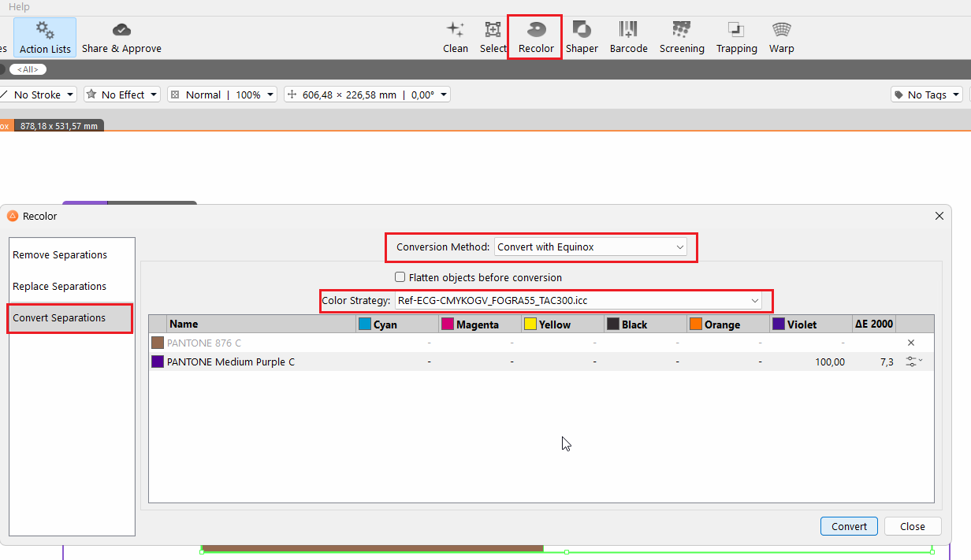Image resolution: width=971 pixels, height=560 pixels.
Task: Activate the Select tool
Action: [493, 35]
